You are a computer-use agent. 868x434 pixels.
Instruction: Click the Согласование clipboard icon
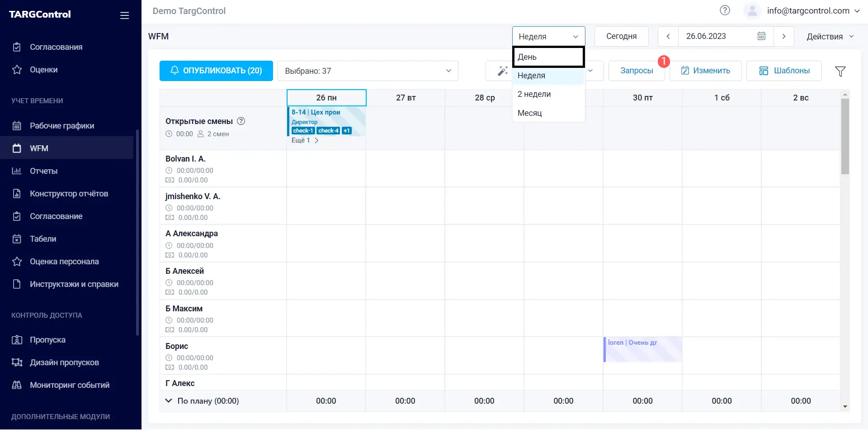point(17,216)
